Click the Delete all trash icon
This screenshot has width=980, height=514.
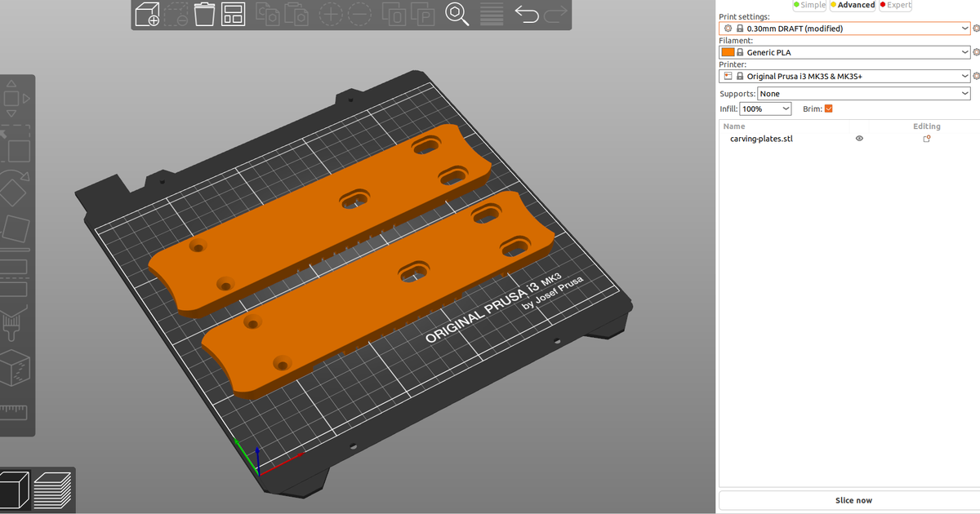(205, 14)
